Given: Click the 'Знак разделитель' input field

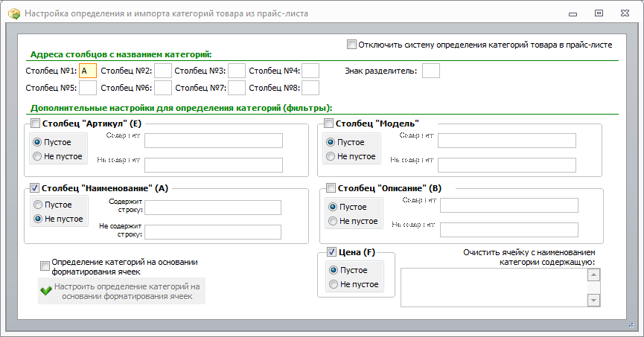Looking at the screenshot, I should [x=431, y=71].
